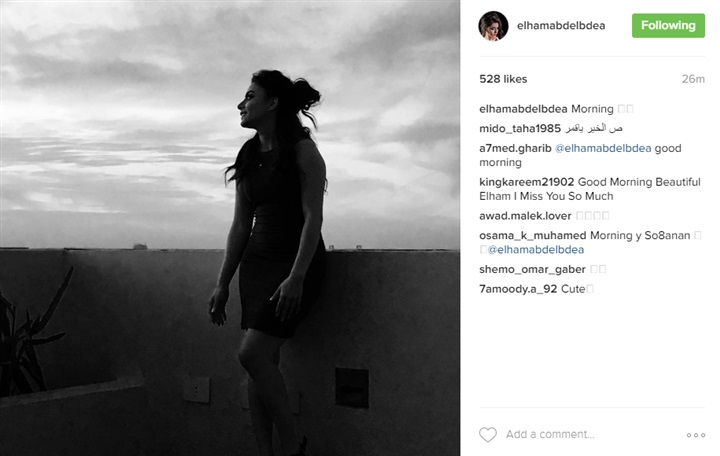Like the post with the heart icon

488,434
